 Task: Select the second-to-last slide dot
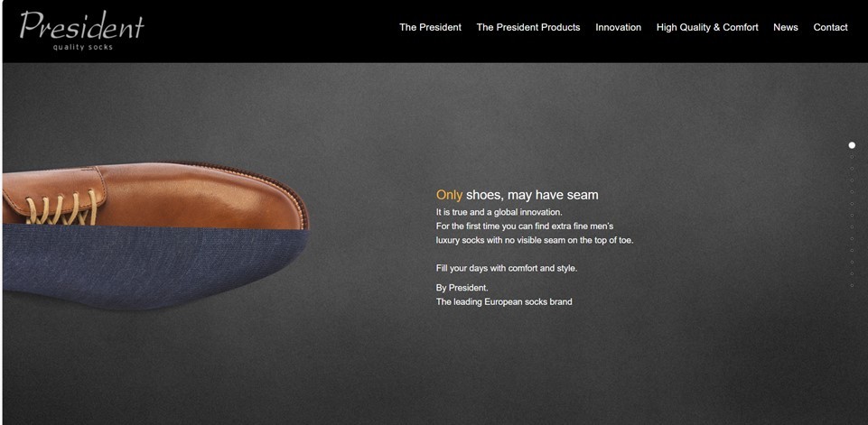click(852, 274)
